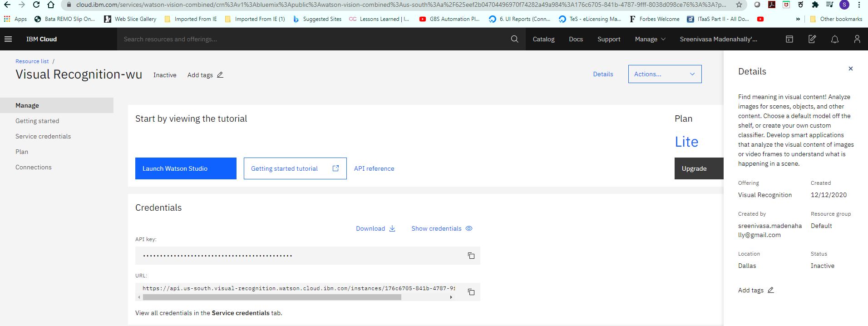Click the pencil icon in Details panel Add tags
Viewport: 868px width, 326px height.
pos(770,290)
